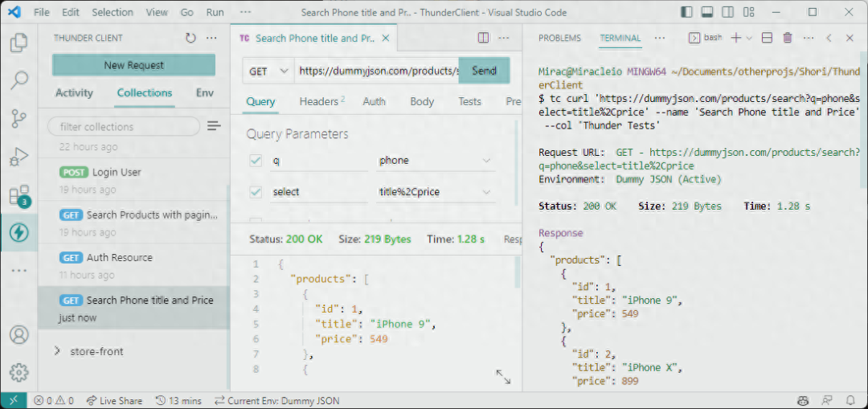Toggle panel layout icon in title bar

coord(707,11)
